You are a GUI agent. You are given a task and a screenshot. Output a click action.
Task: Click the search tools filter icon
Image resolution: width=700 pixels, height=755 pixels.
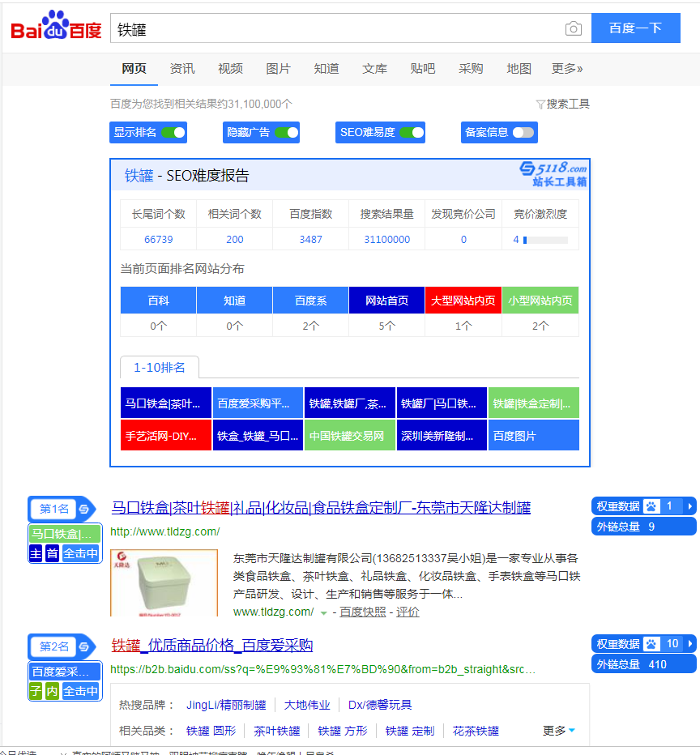(x=540, y=105)
